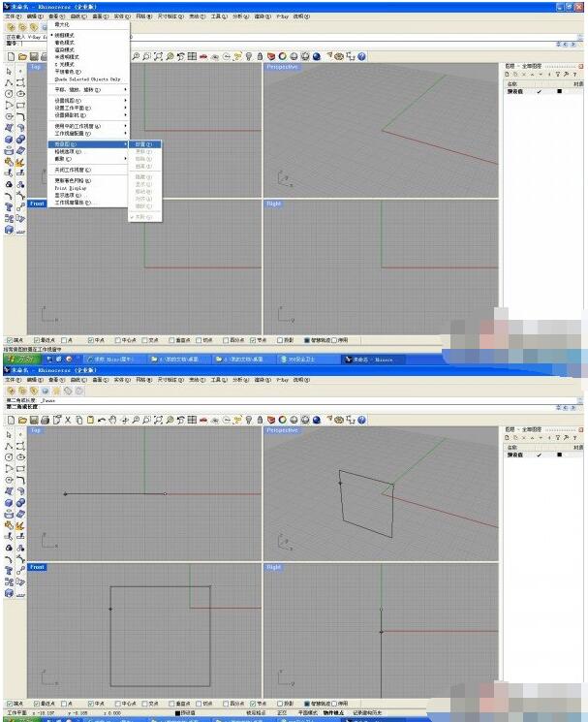Select Rectangle tool in lower window sidebar

pos(20,469)
